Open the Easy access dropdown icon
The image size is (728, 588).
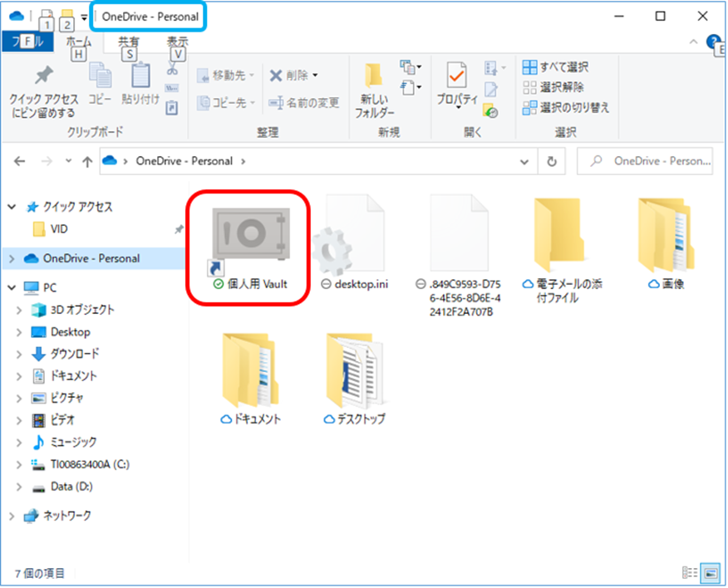[x=411, y=87]
